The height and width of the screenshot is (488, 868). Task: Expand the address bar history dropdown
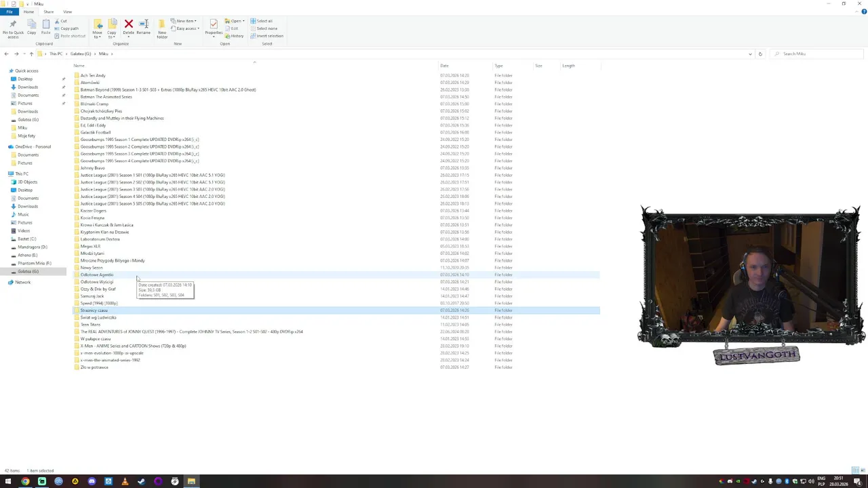pos(750,54)
